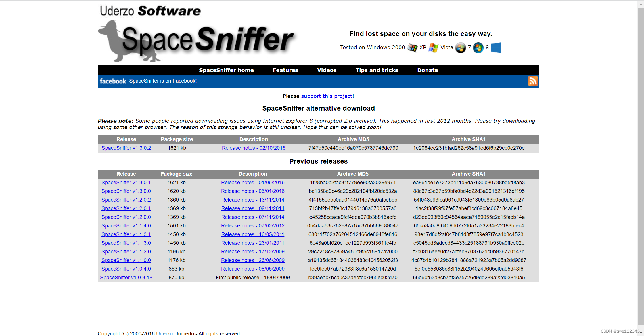644x336 pixels.
Task: Select the Windows XP logo icon
Action: pyautogui.click(x=433, y=48)
